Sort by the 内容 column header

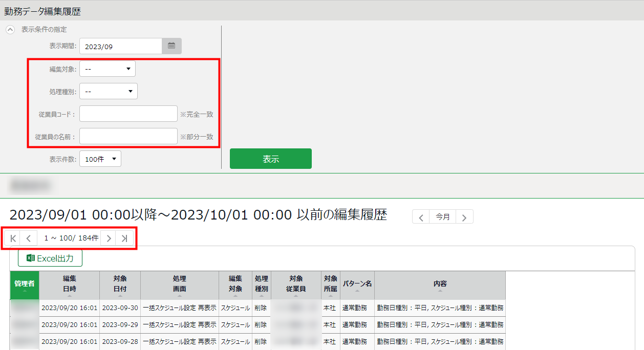(440, 285)
